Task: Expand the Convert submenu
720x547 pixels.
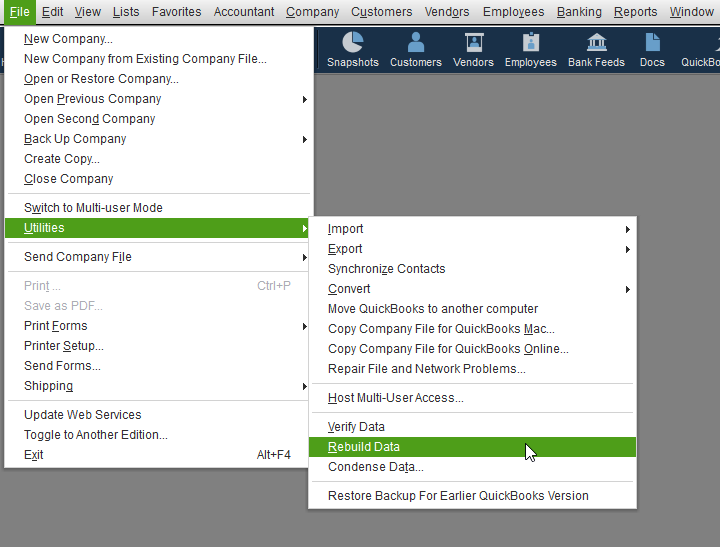Action: point(472,289)
